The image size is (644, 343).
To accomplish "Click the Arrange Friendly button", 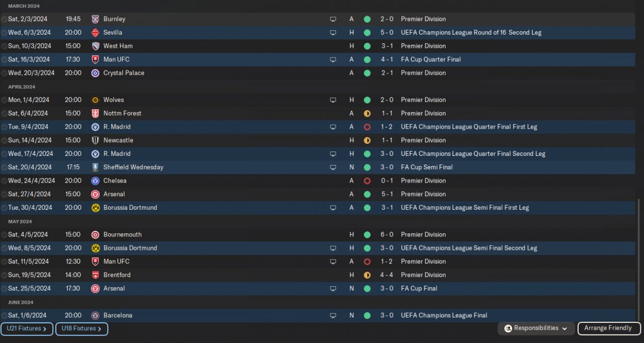I will (x=609, y=328).
